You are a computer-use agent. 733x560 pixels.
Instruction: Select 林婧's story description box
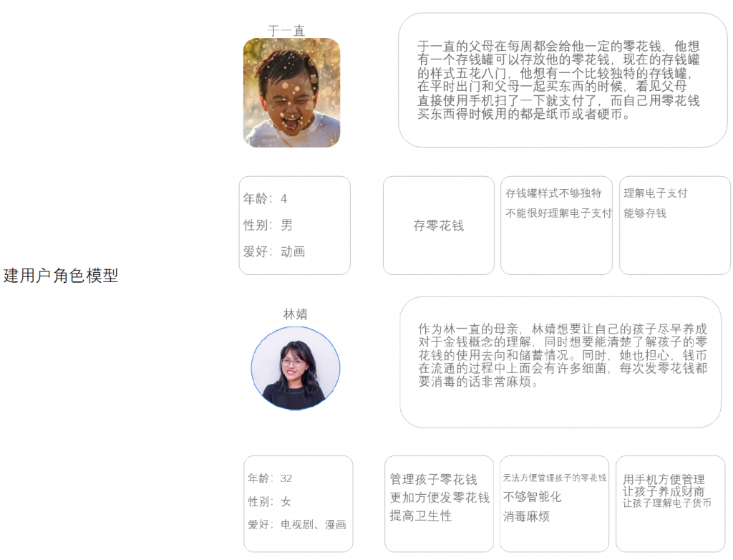click(x=560, y=362)
